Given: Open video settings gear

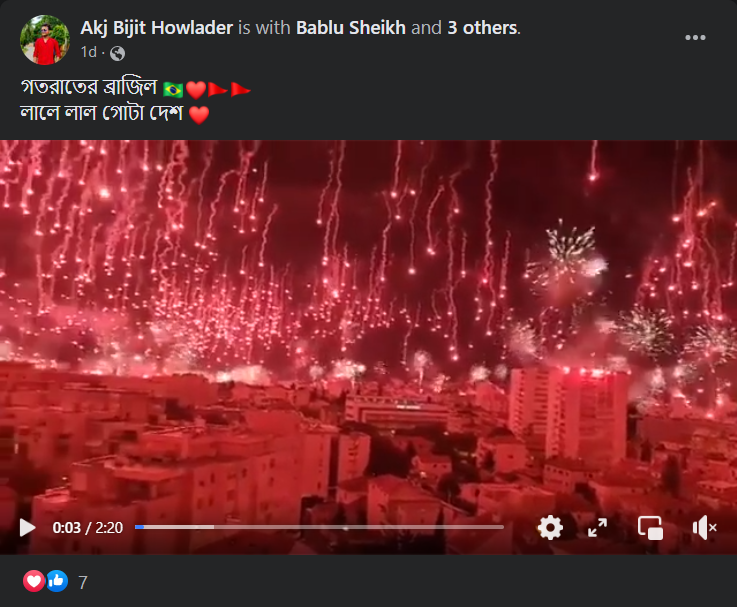Looking at the screenshot, I should click(x=550, y=528).
